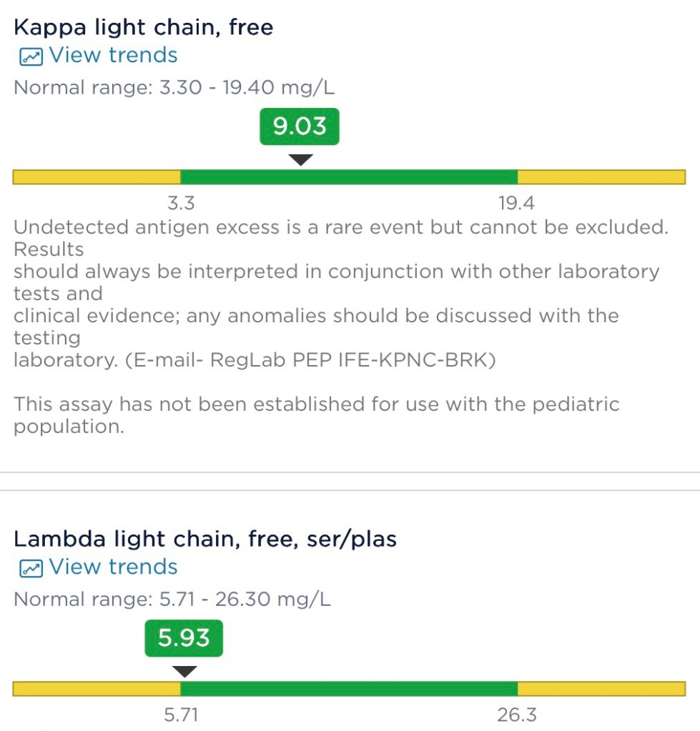The image size is (700, 731).
Task: Click the right yellow segment of Lambda range bar
Action: 601,689
